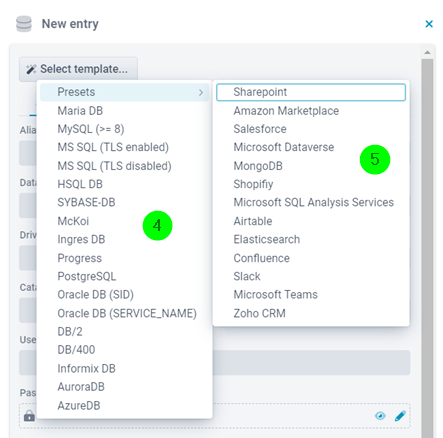
Task: Select MySQL (>= 8) template
Action: coord(124,129)
